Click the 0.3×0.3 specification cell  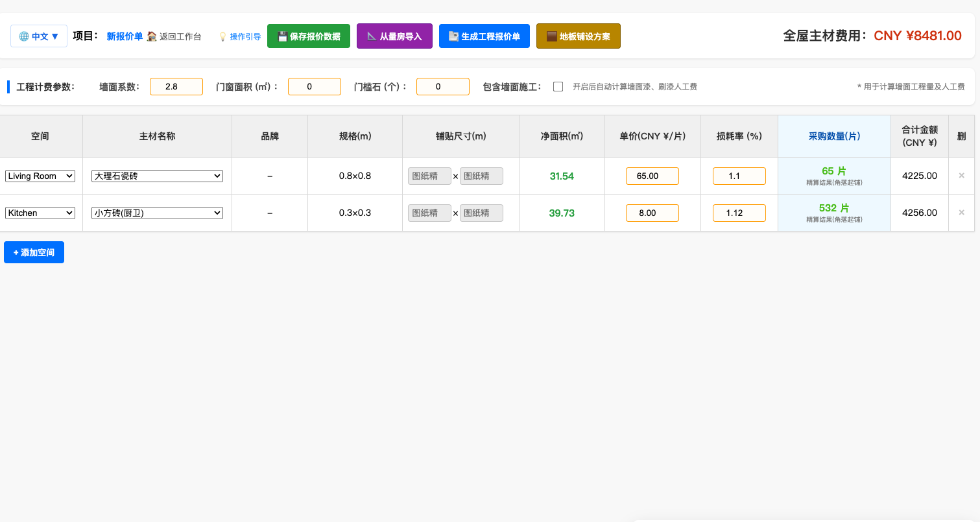click(355, 213)
